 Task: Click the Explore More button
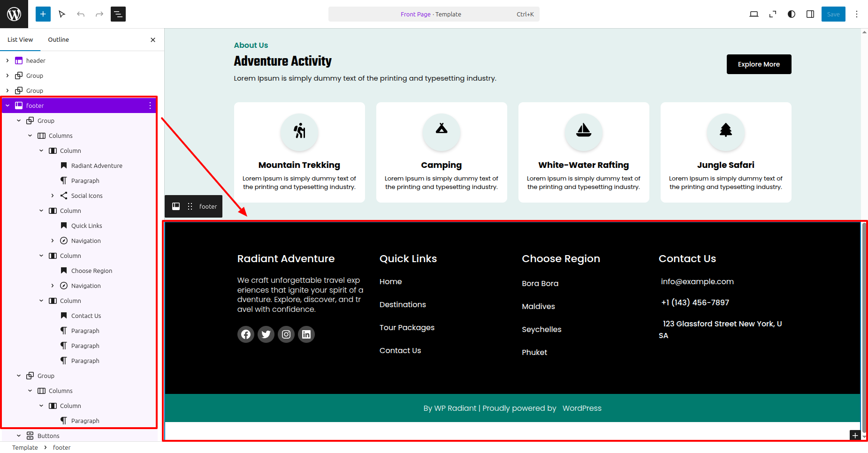[x=759, y=64]
